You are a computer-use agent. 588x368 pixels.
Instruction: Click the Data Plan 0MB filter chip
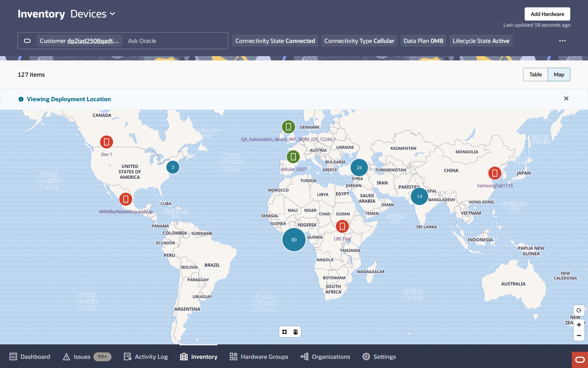423,41
